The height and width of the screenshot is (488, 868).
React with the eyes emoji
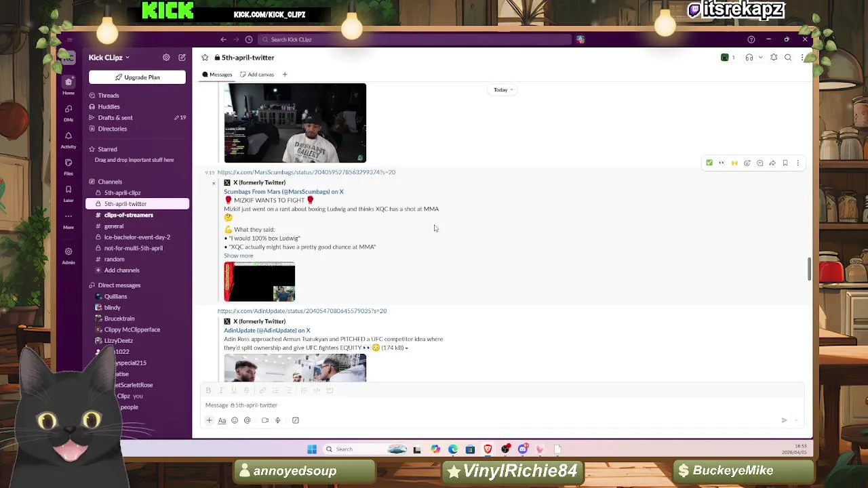point(722,163)
